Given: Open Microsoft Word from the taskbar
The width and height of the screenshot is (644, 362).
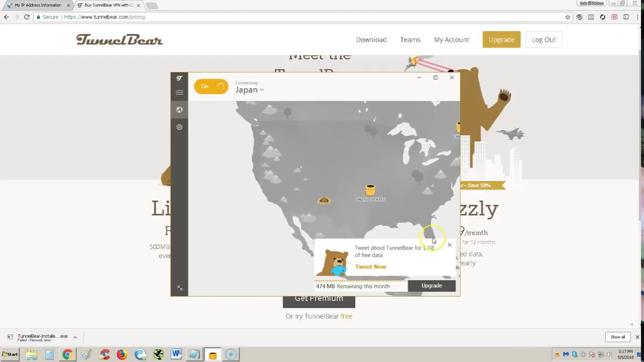Looking at the screenshot, I should pos(176,355).
